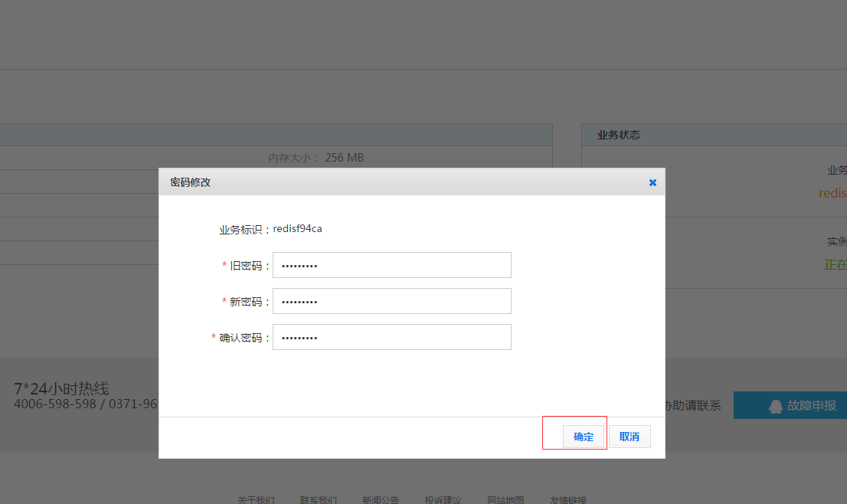The width and height of the screenshot is (847, 504).
Task: Go to the 新闻公告 footer link
Action: tap(381, 499)
